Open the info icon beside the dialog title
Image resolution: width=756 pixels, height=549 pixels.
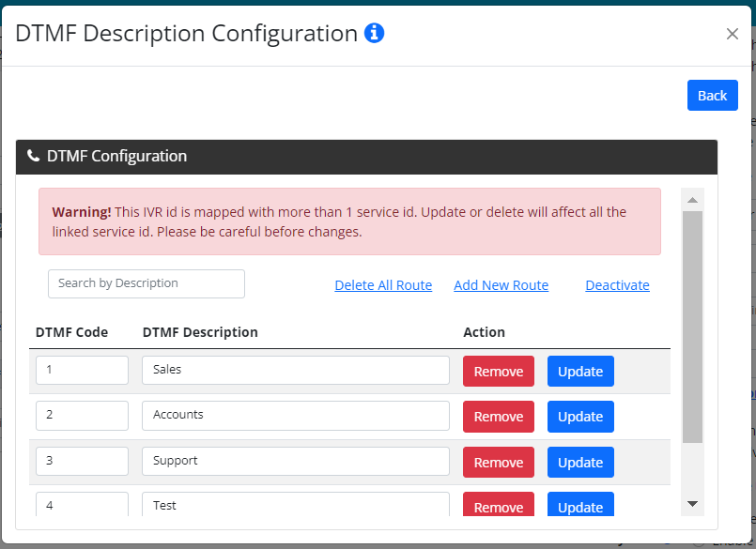(x=374, y=33)
